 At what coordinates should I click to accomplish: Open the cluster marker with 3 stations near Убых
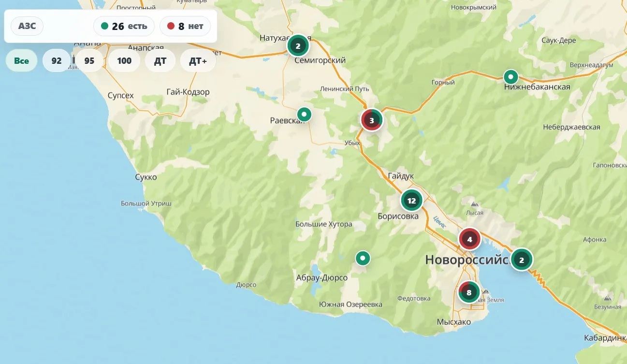coord(371,120)
